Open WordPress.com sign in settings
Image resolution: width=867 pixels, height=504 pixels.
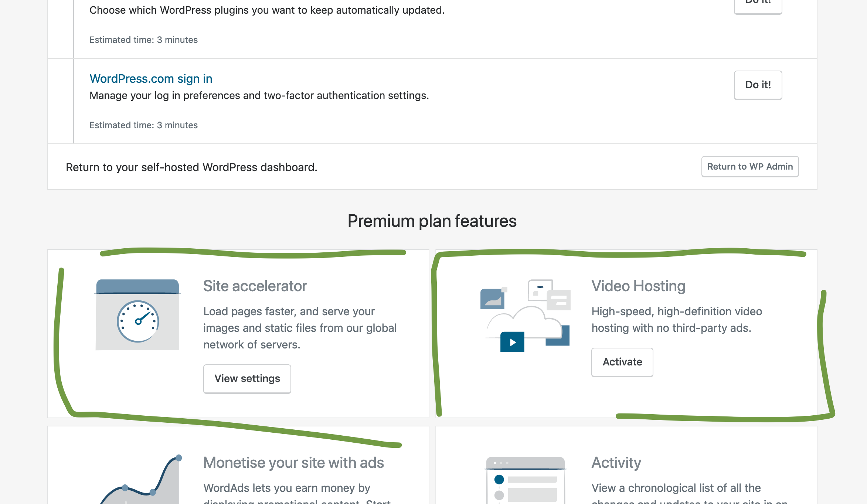point(151,79)
